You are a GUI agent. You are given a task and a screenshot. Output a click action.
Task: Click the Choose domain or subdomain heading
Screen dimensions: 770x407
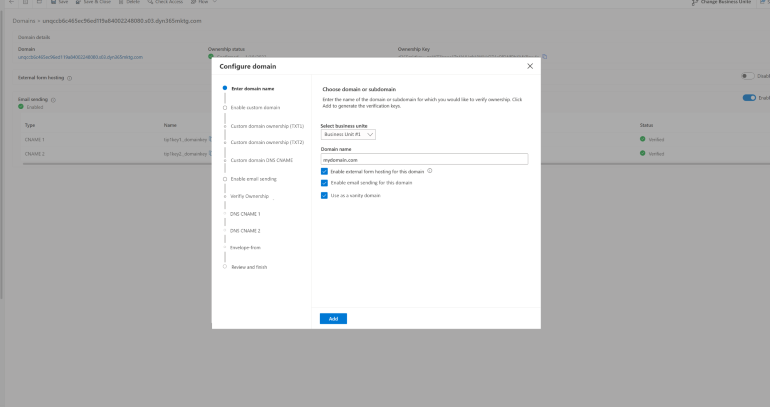pyautogui.click(x=359, y=89)
